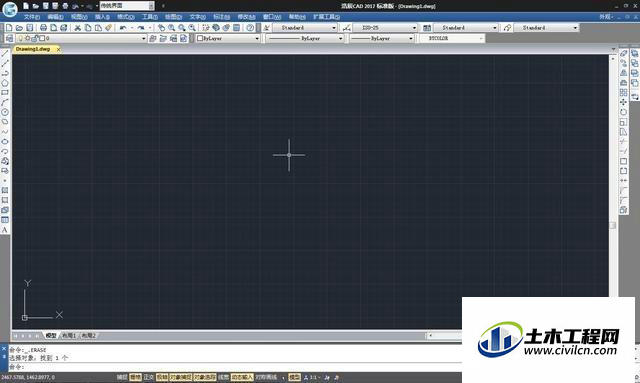Switch to the 布局2 layout tab

click(x=89, y=336)
